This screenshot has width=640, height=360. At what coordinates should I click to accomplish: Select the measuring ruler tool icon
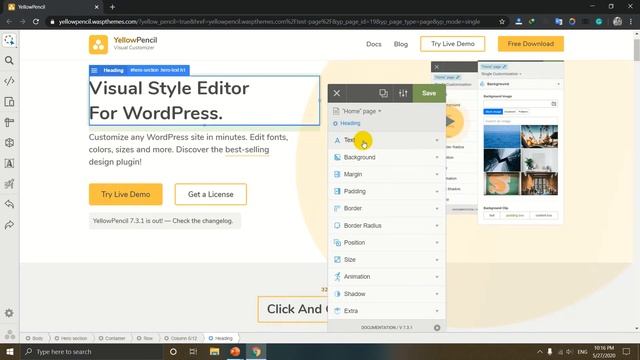(9, 122)
